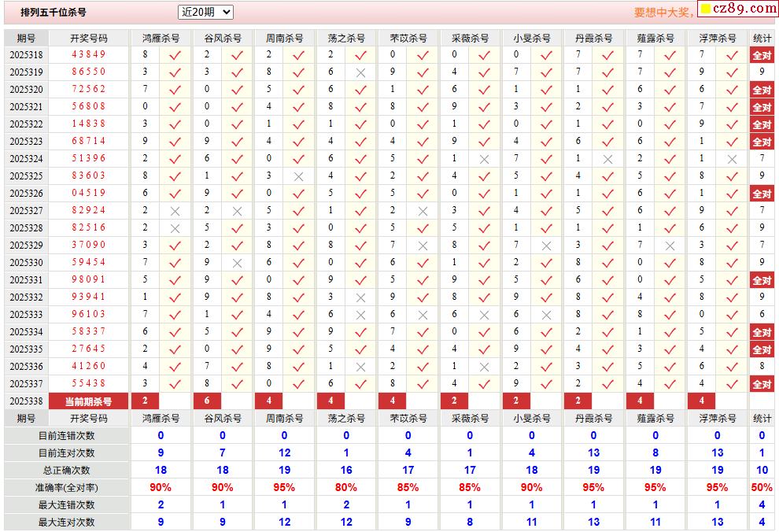Select the 总正确次数 row label
Screen dimensions: 779x532
[x=67, y=471]
